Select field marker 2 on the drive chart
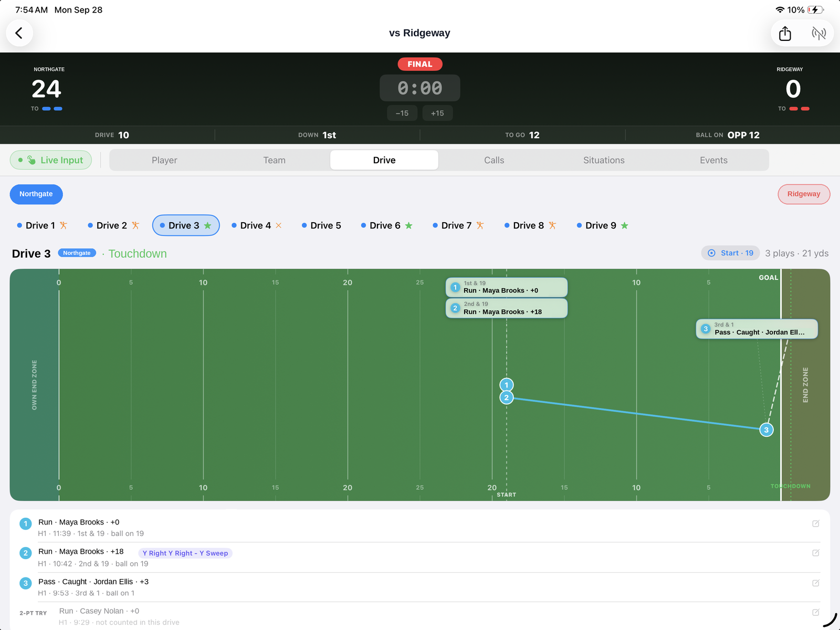 pos(506,397)
